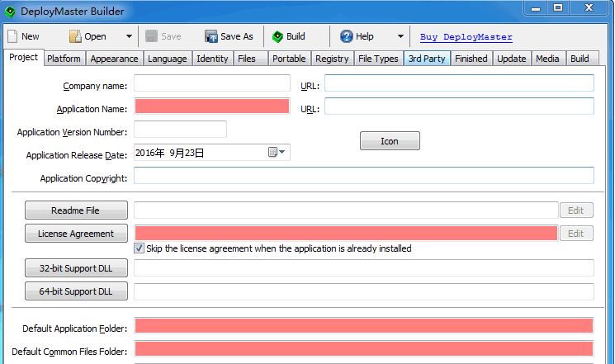Screen dimensions: 615x364
Task: Close the DeployMaster Builder window
Action: tap(589, 8)
